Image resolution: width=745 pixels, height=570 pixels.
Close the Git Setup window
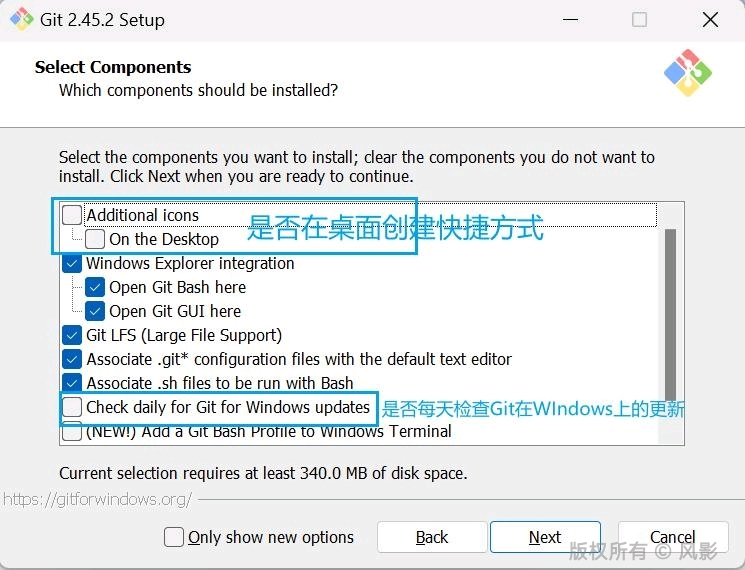(x=709, y=20)
